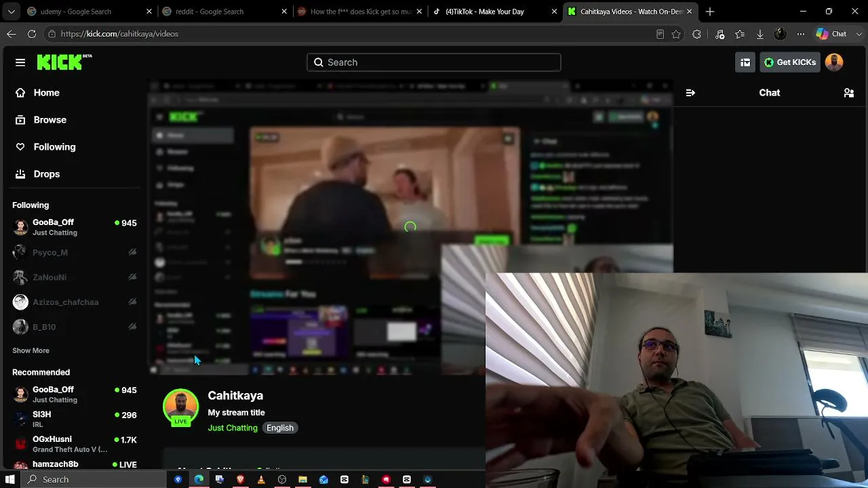Open the Windows Start menu
The height and width of the screenshot is (488, 868).
click(10, 479)
